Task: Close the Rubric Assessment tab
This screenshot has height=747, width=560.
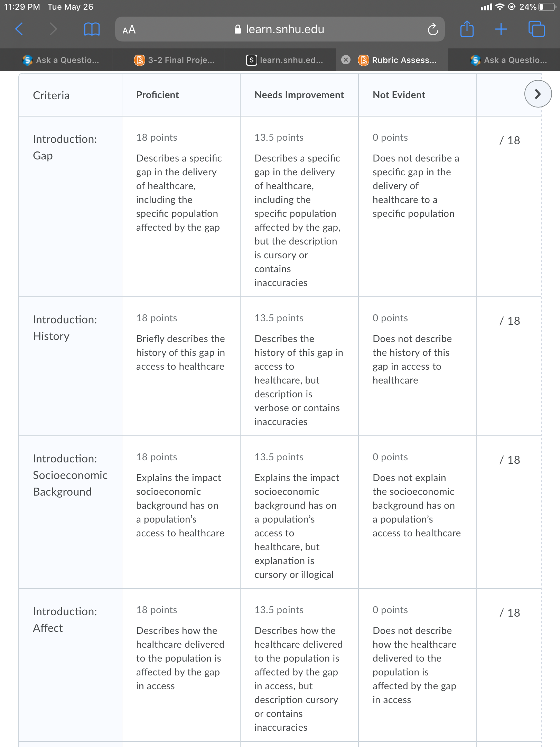Action: [x=345, y=60]
